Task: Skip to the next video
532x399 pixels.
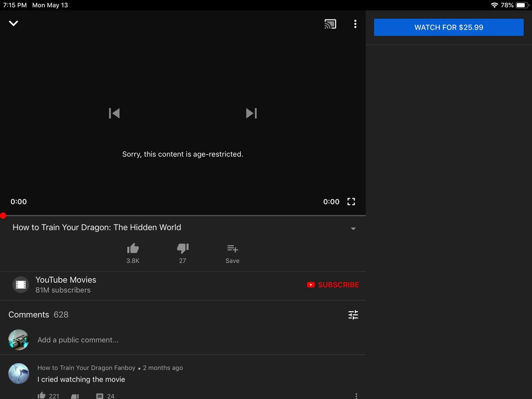Action: point(251,113)
